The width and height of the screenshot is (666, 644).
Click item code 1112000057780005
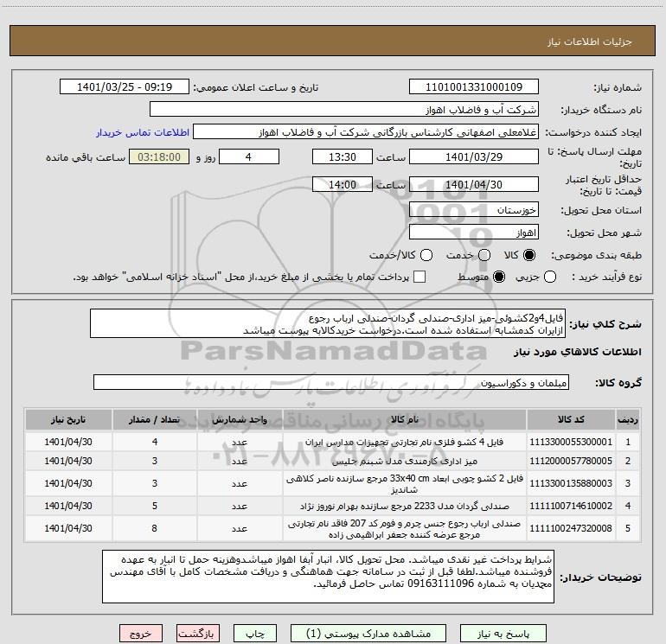pyautogui.click(x=571, y=461)
